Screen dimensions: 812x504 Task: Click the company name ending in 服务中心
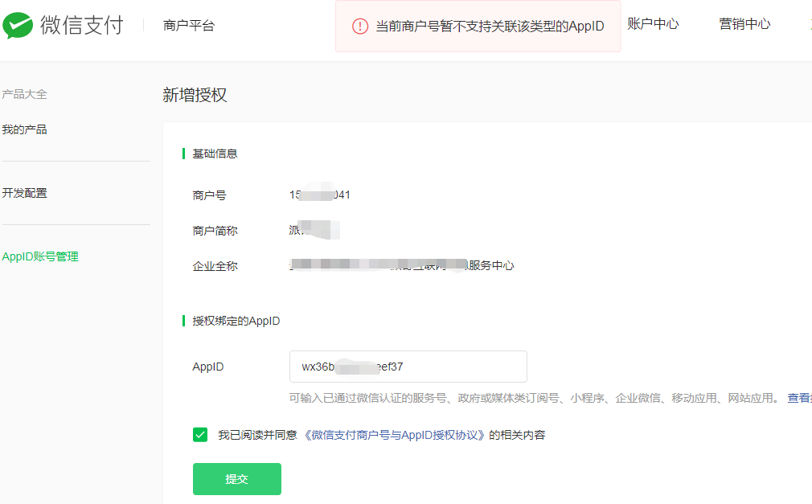click(x=401, y=266)
